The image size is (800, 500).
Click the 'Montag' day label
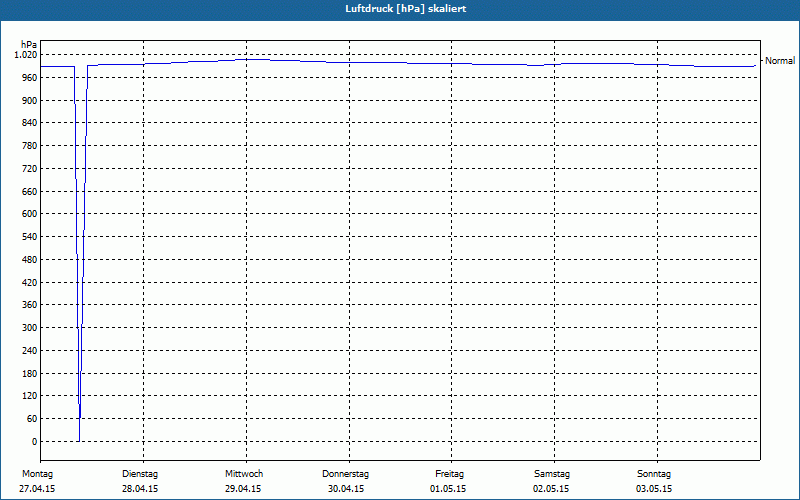tap(37, 474)
